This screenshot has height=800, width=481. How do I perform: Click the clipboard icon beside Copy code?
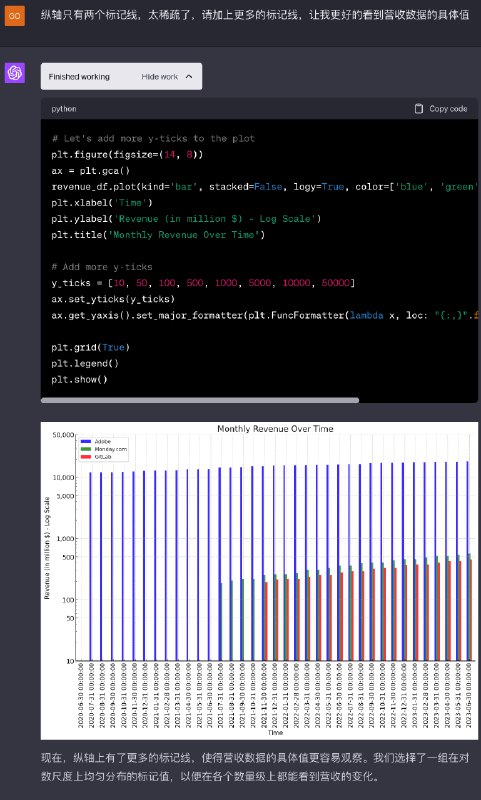point(419,109)
